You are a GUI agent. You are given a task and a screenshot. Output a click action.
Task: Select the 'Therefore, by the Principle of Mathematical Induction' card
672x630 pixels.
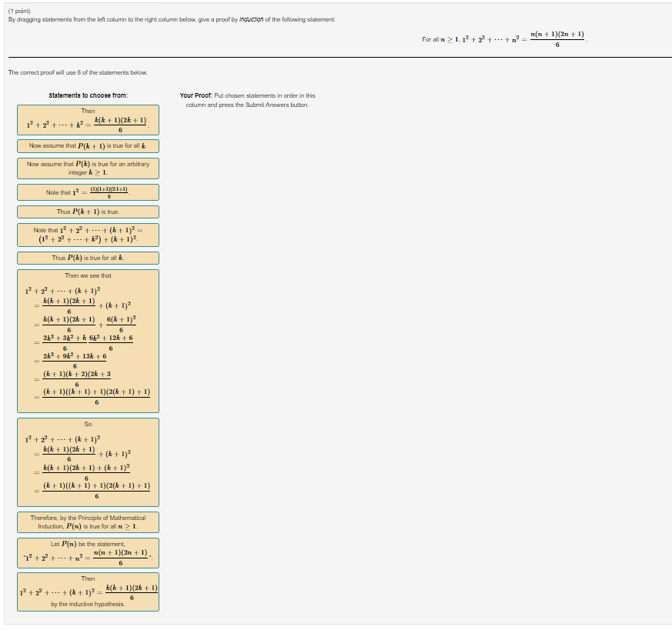(x=87, y=522)
